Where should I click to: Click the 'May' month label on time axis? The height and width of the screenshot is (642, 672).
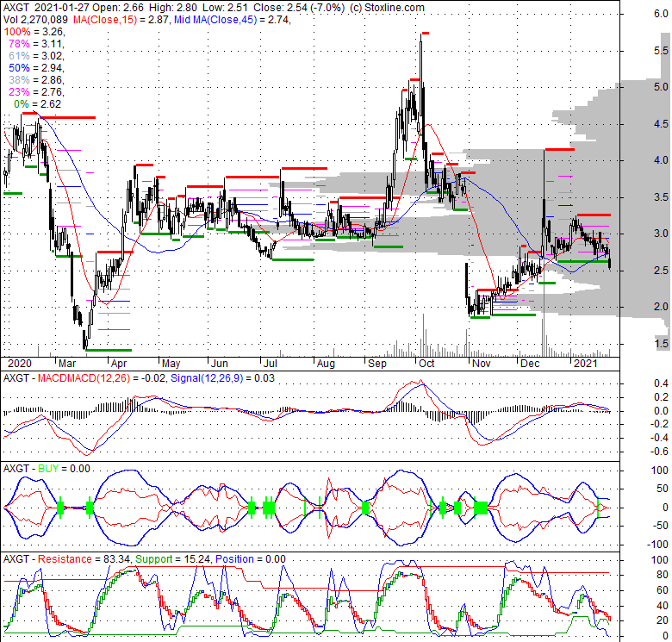tap(171, 364)
